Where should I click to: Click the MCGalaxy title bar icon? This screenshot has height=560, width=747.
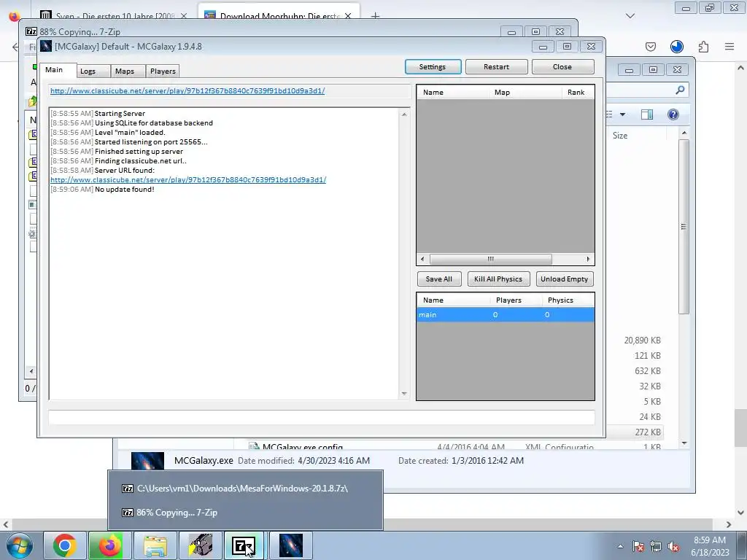(46, 46)
